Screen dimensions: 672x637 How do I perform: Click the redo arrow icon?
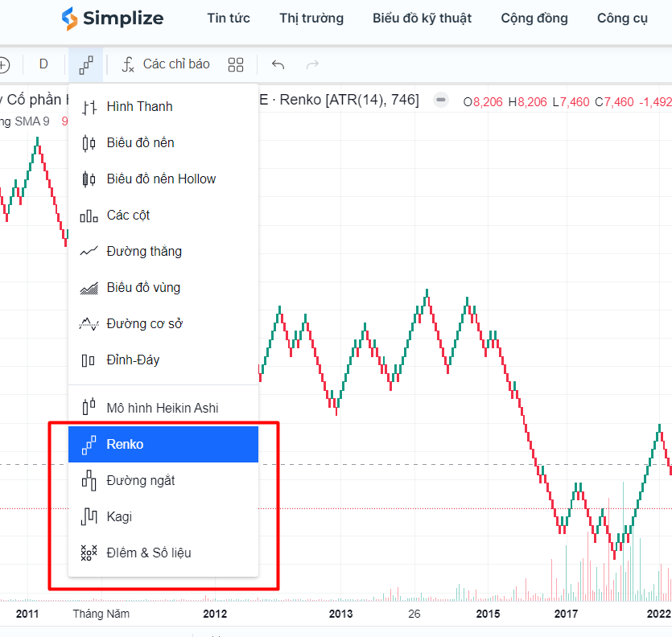coord(312,64)
